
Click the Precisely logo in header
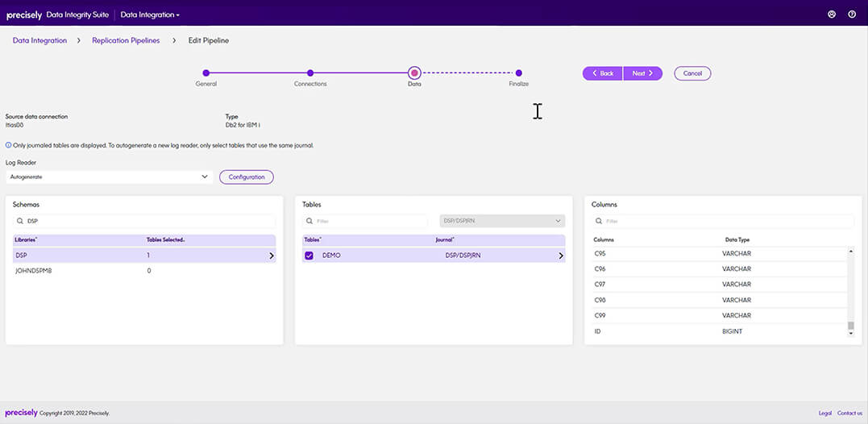24,15
